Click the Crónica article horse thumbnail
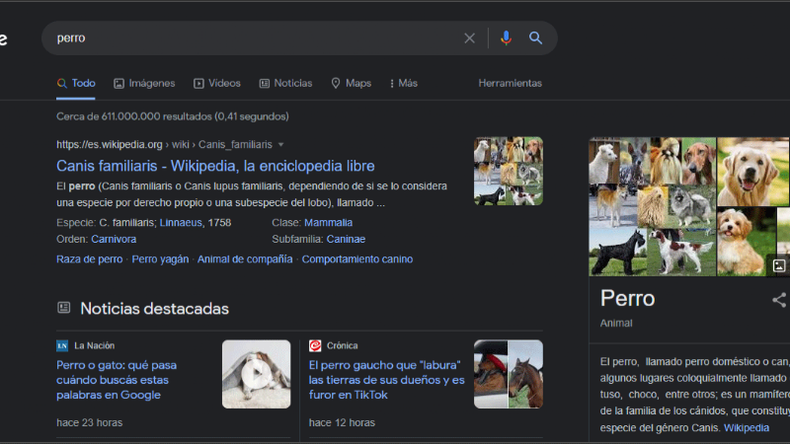The height and width of the screenshot is (444, 790). (x=508, y=374)
